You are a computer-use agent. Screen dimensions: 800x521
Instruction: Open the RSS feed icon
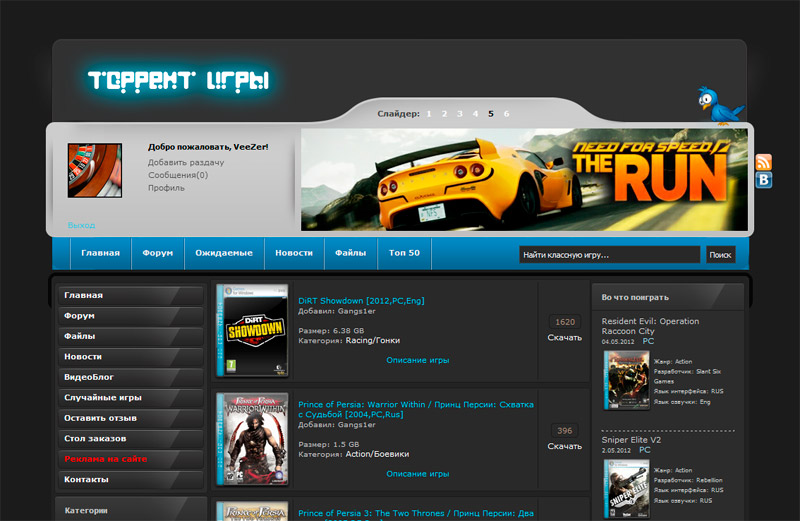(x=763, y=162)
